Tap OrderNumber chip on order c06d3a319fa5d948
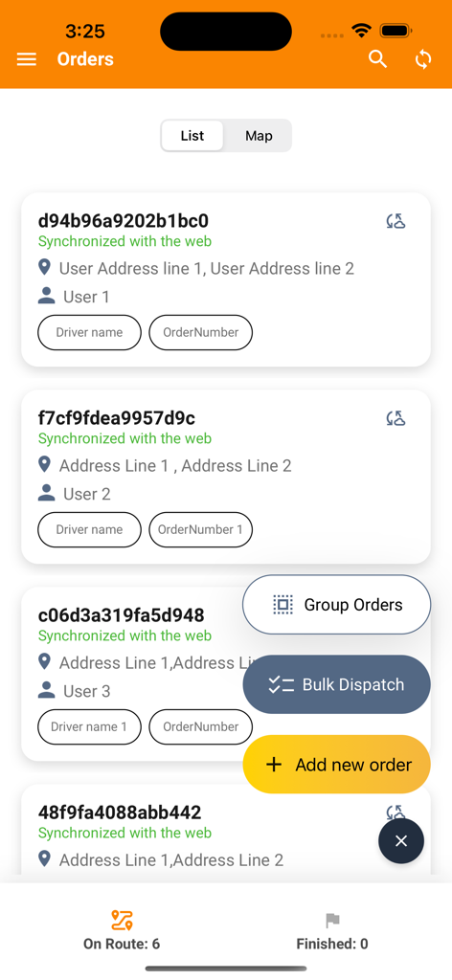This screenshot has height=980, width=452. [x=201, y=727]
